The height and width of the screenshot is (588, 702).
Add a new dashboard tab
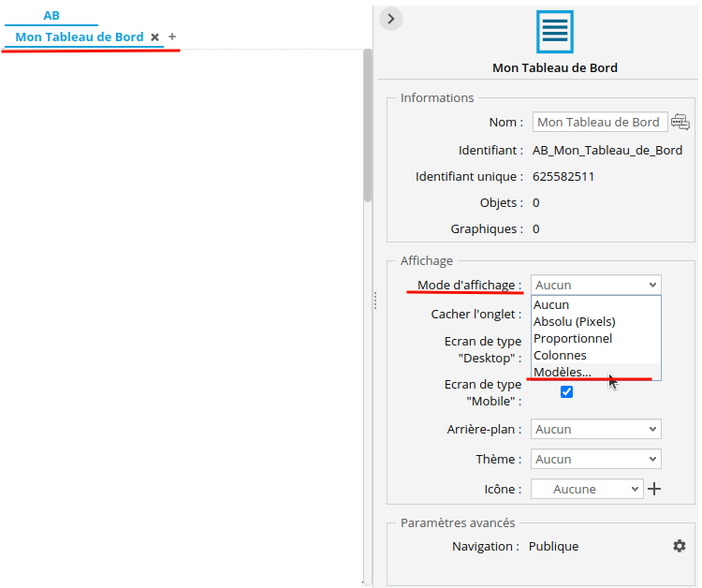172,37
